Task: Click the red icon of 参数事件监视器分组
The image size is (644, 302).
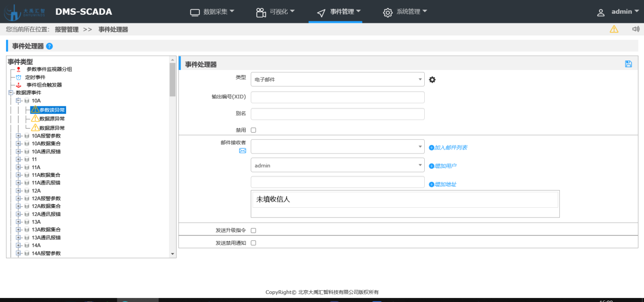Action: 19,69
